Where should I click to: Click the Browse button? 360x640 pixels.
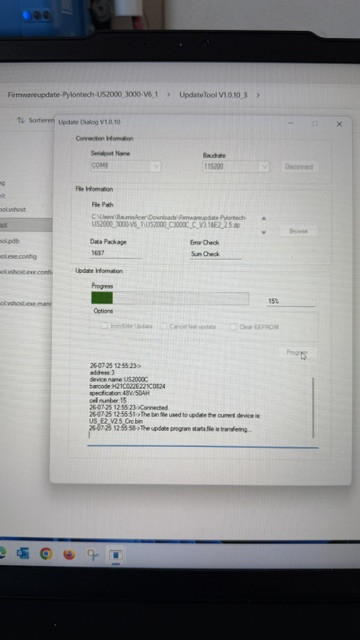pyautogui.click(x=298, y=231)
